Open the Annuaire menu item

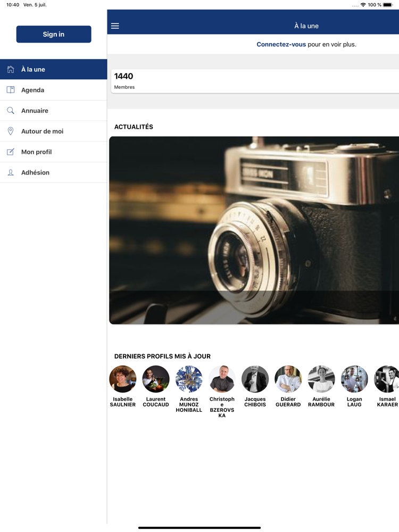54,111
